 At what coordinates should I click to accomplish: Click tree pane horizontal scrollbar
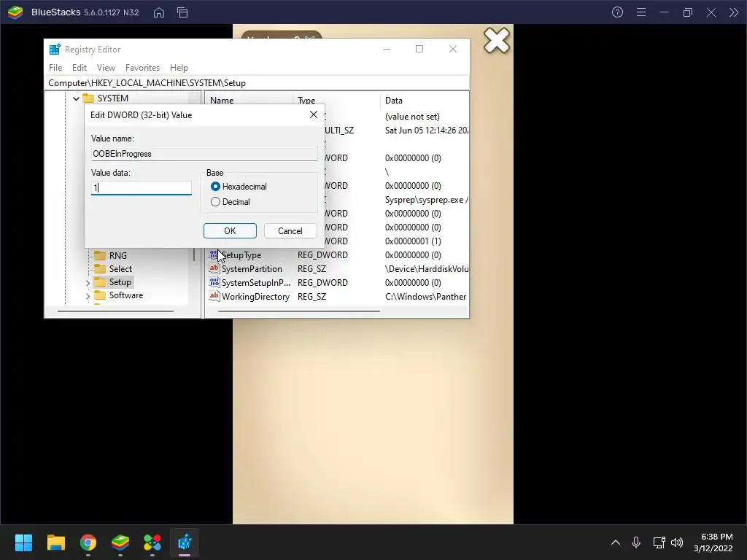[116, 311]
